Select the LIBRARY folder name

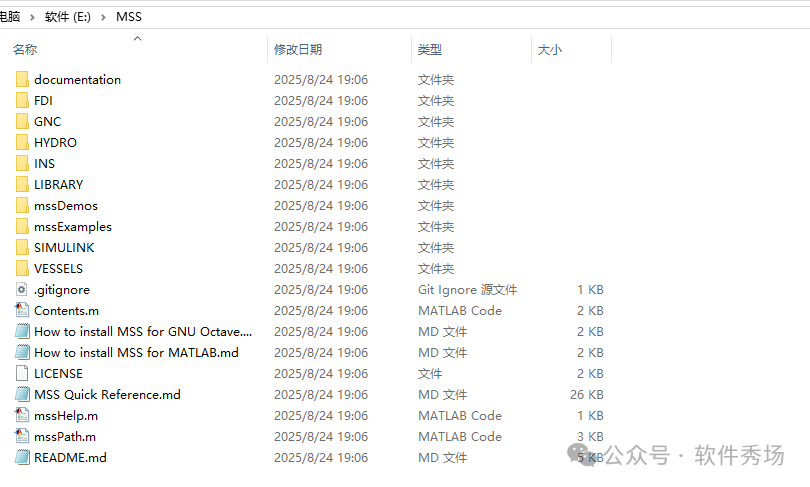coord(58,184)
